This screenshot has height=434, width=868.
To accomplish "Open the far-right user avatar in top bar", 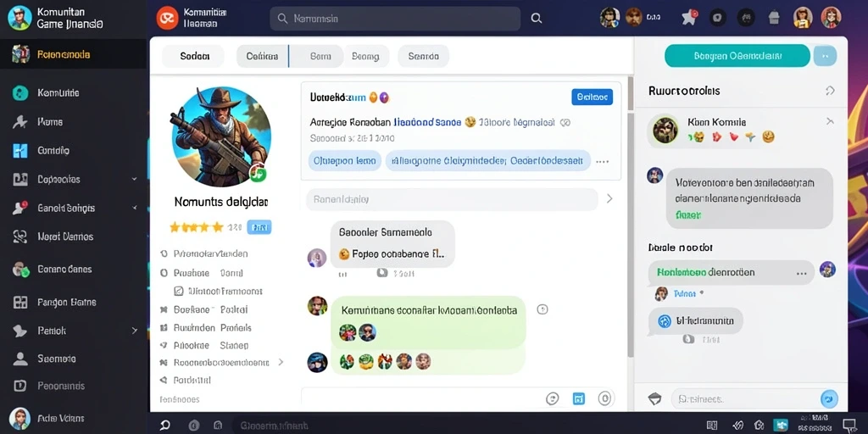I will pos(831,18).
